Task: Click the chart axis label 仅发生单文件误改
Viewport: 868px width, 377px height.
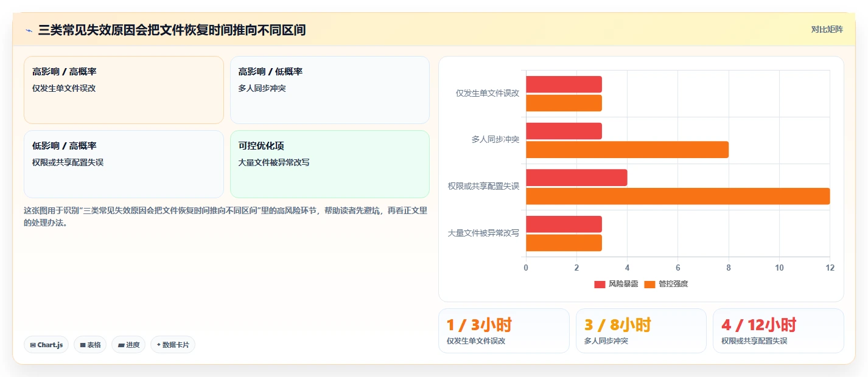Action: [488, 93]
